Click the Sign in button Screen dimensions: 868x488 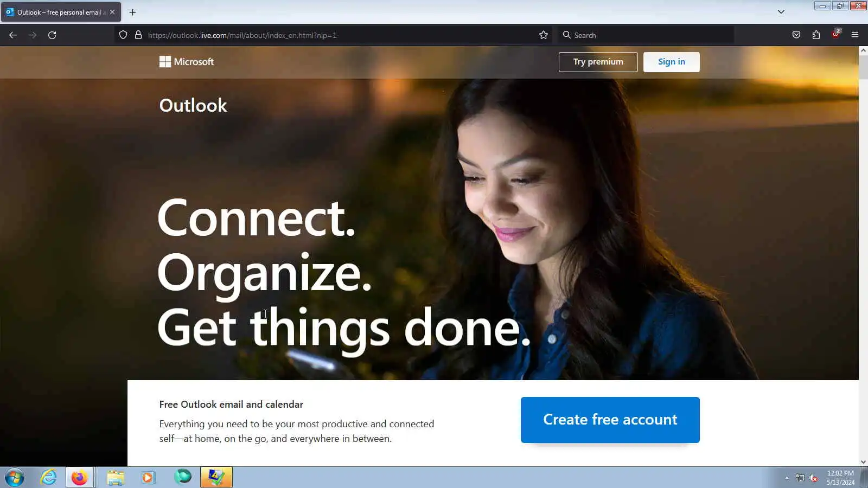click(672, 62)
